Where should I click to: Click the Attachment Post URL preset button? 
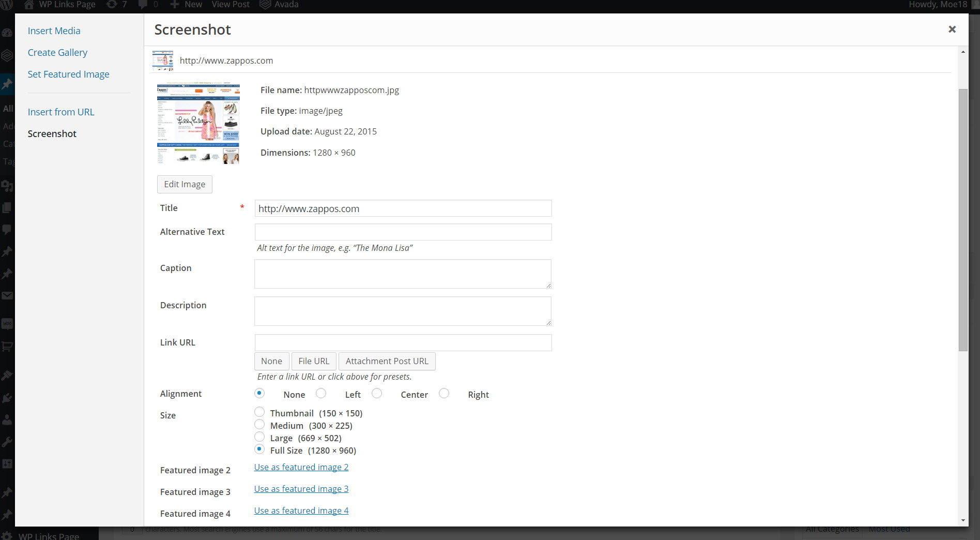point(387,362)
